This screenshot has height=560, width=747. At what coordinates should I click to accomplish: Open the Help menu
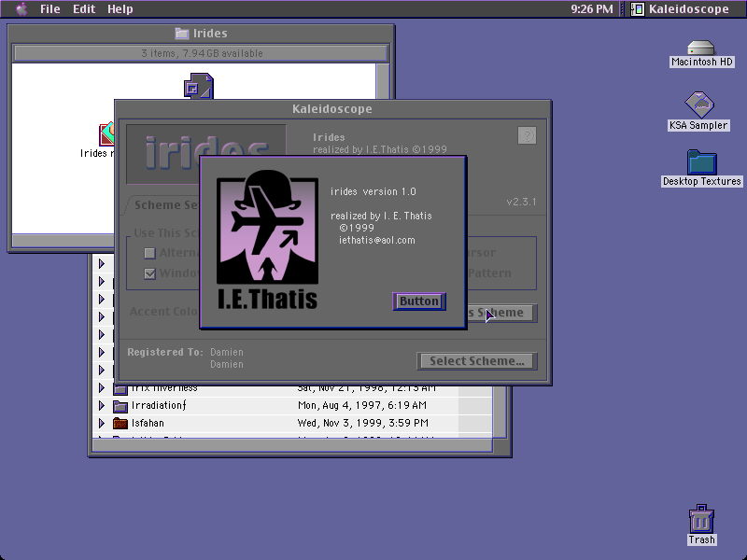tap(120, 9)
